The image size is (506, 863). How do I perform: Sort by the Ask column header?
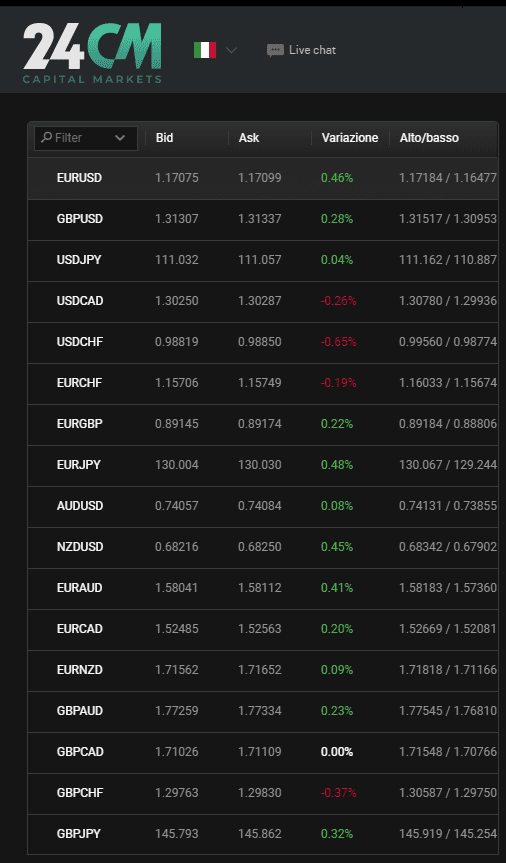(249, 138)
